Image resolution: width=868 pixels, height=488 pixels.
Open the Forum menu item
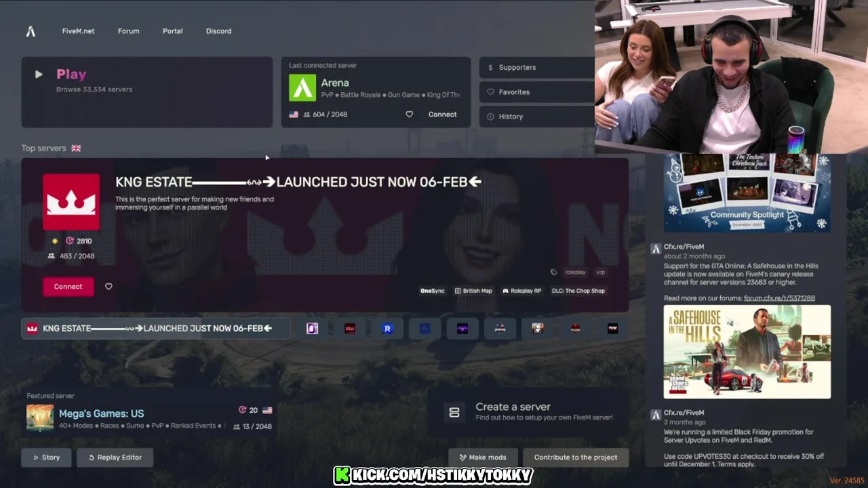click(128, 31)
